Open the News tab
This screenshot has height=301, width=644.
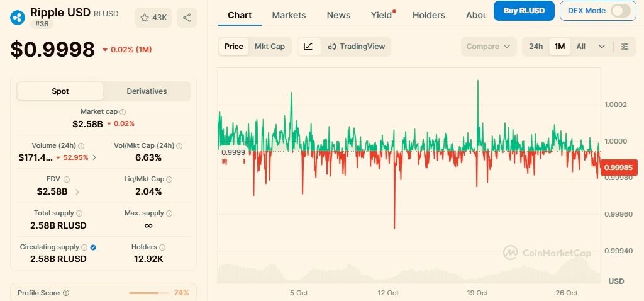(338, 15)
